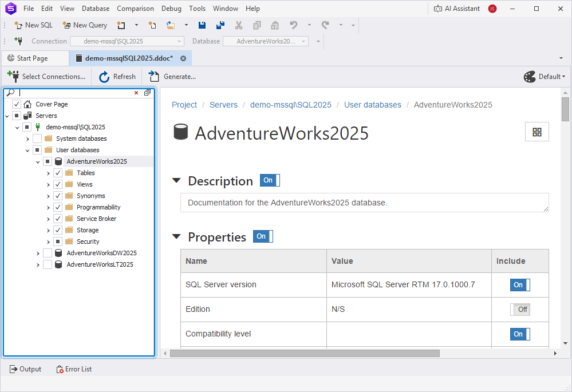Viewport: 572px width, 392px height.
Task: Click the Generate button
Action: pos(172,77)
